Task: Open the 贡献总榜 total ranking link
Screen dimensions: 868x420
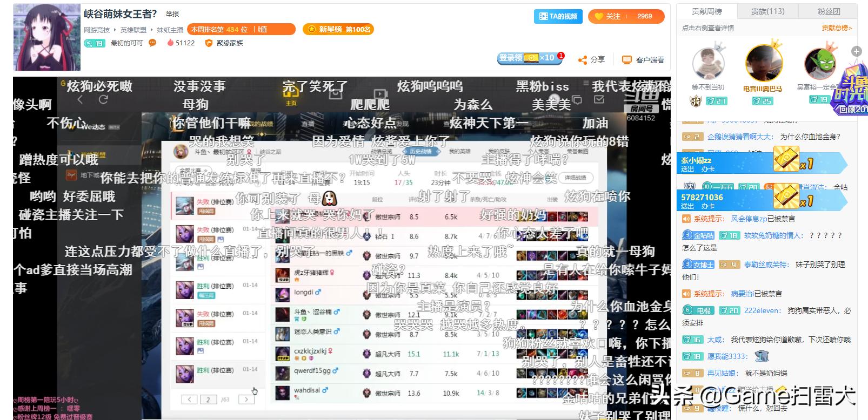Action: point(837,28)
